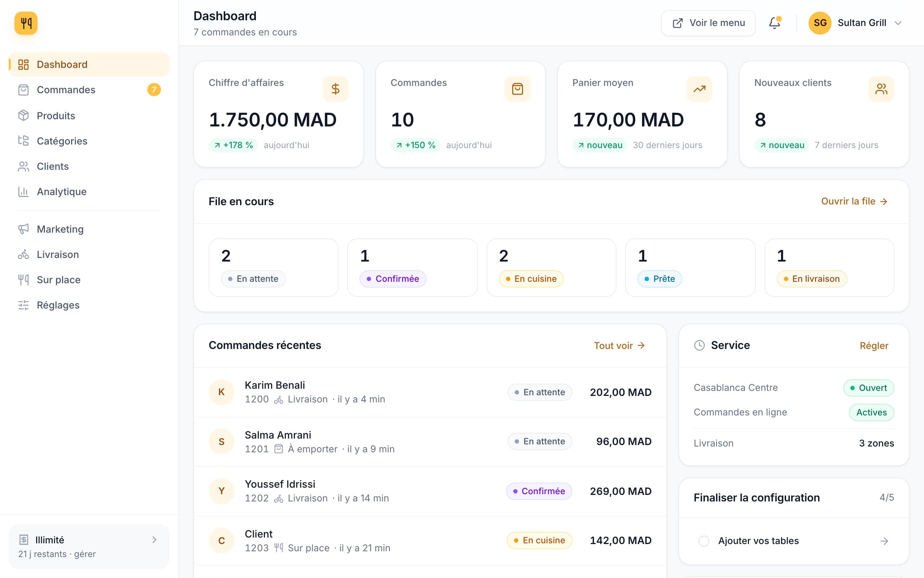Open the Marketing section
This screenshot has width=924, height=578.
pos(89,229)
